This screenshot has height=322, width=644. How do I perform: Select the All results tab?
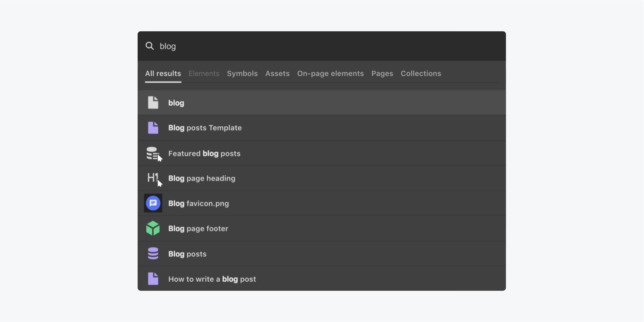tap(163, 73)
